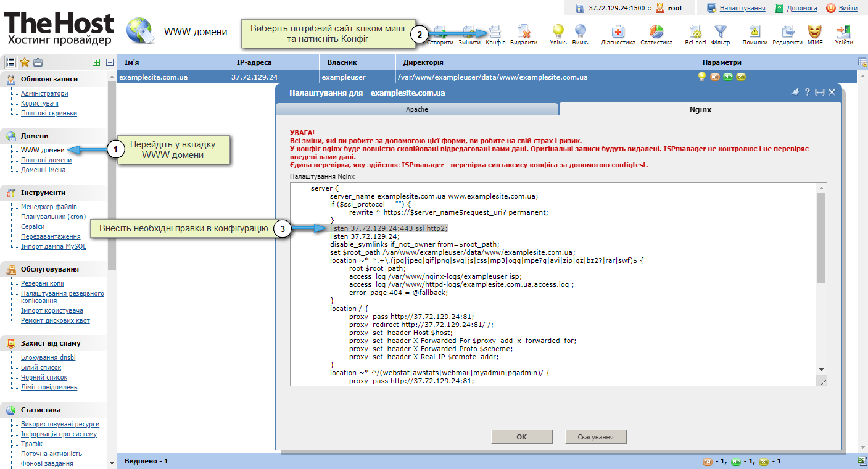This screenshot has width=868, height=469.
Task: Open the Помилки warning icon
Action: point(755,30)
